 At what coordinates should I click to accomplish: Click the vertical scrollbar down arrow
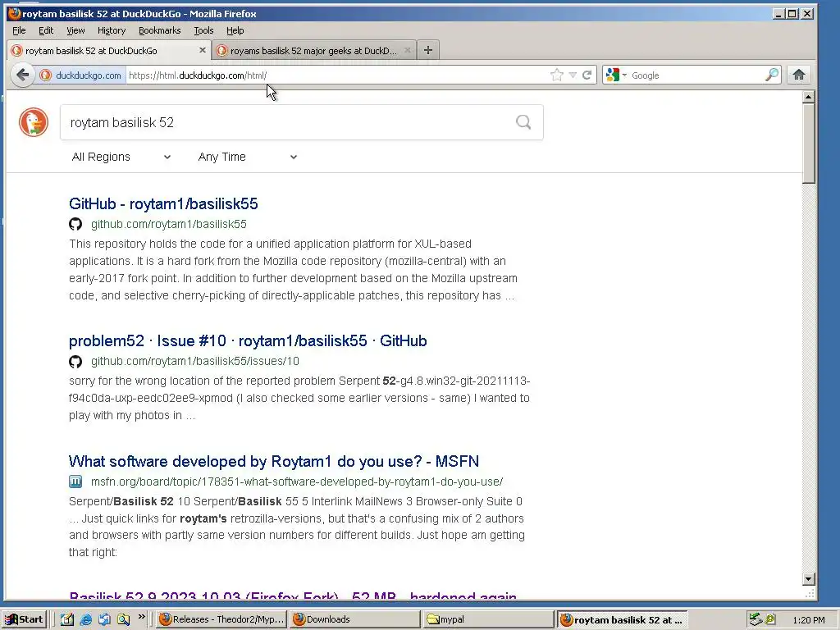808,578
